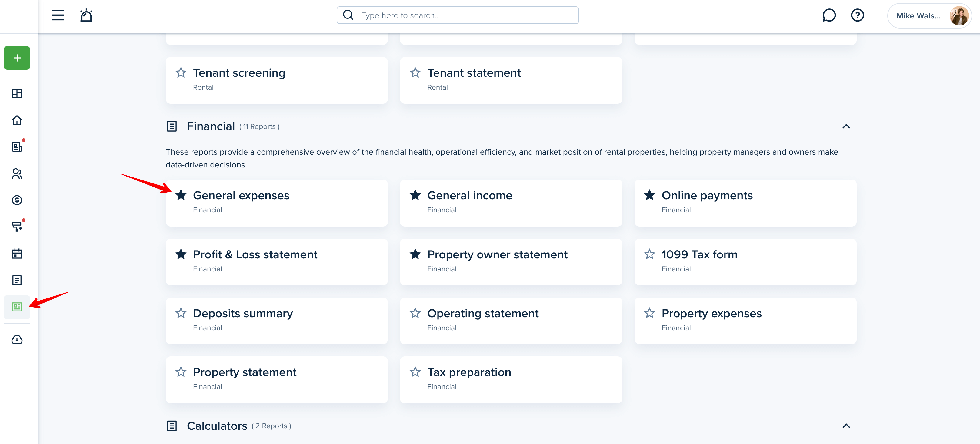Unfavorite the General expenses star
Screen dimensions: 980x444
(x=181, y=195)
